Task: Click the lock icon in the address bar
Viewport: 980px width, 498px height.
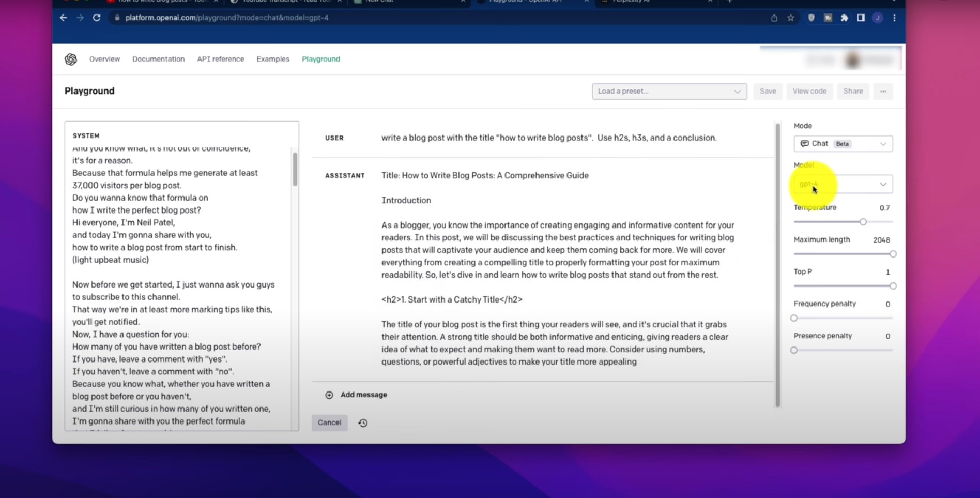Action: pos(117,18)
